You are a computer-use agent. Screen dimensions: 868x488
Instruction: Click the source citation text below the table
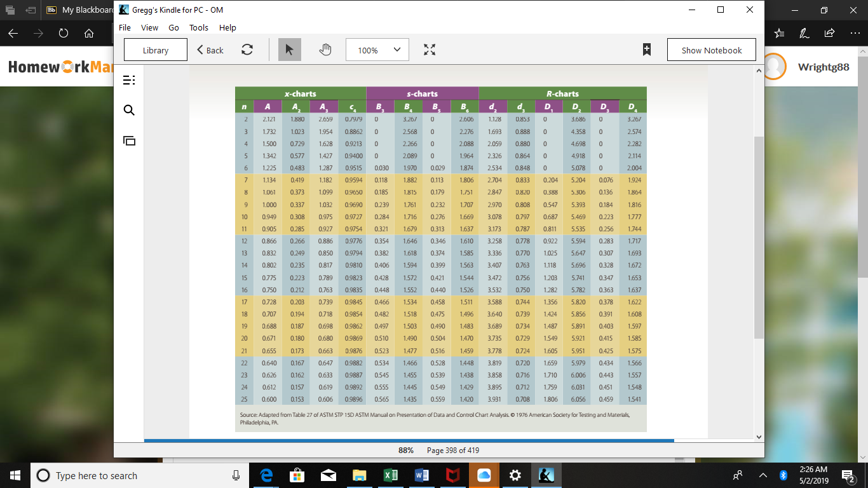coord(435,418)
